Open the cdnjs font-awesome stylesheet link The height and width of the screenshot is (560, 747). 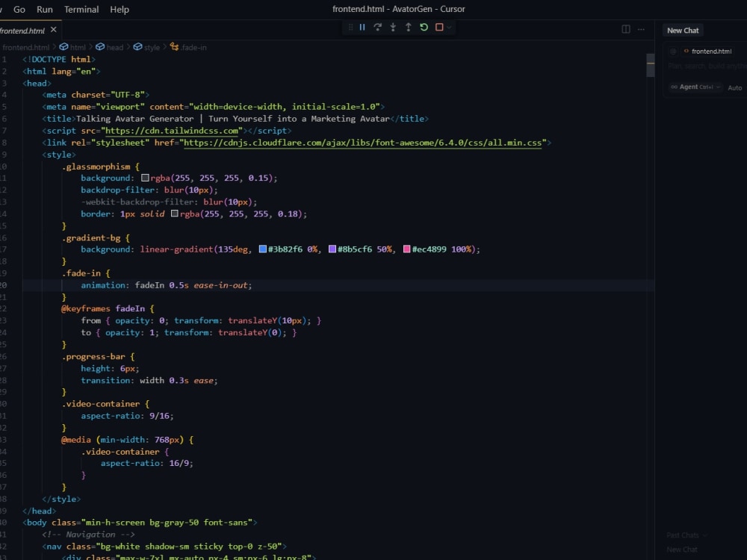coord(362,143)
